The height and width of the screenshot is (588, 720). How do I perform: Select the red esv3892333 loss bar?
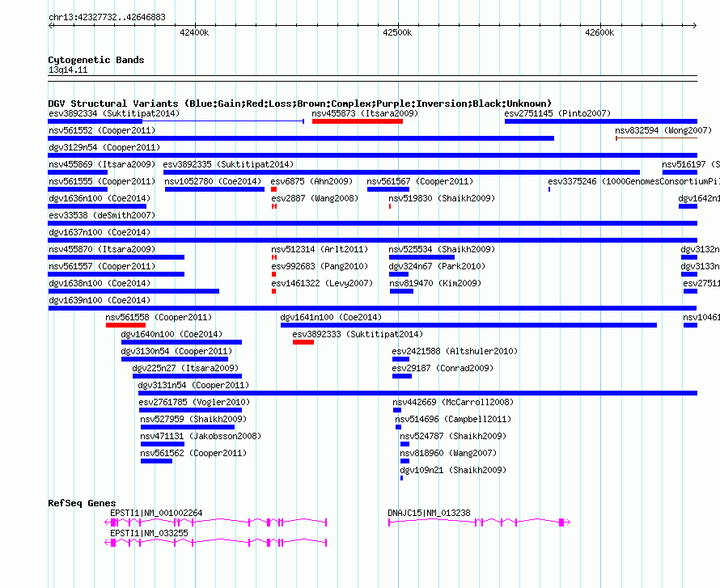tap(303, 342)
